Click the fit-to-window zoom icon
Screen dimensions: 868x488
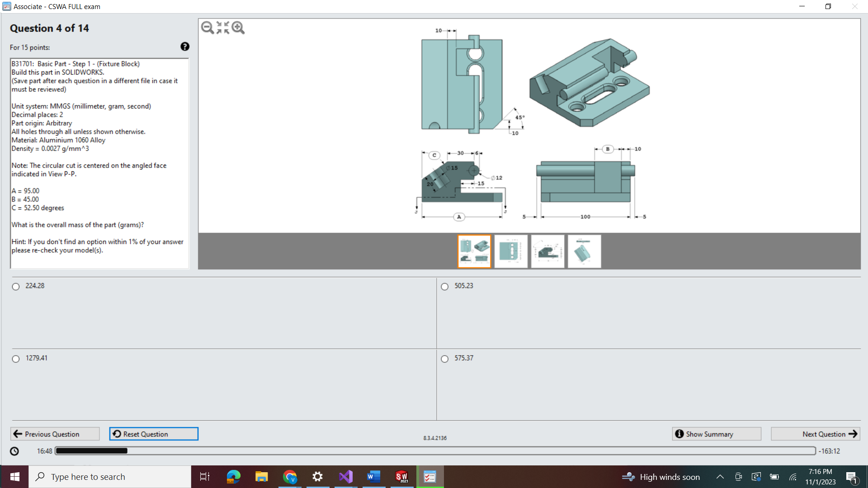pyautogui.click(x=222, y=28)
